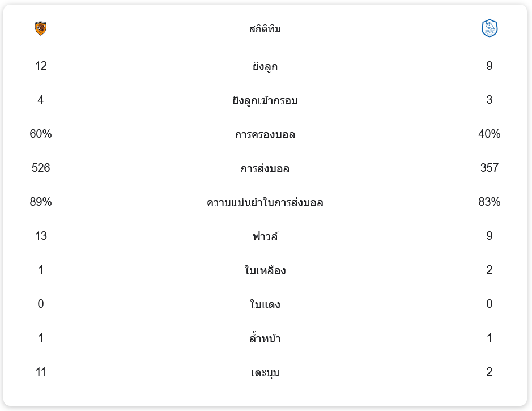Image resolution: width=532 pixels, height=411 pixels.
Task: Click the ความแม่นยำในการส่งบอล label
Action: (x=265, y=202)
